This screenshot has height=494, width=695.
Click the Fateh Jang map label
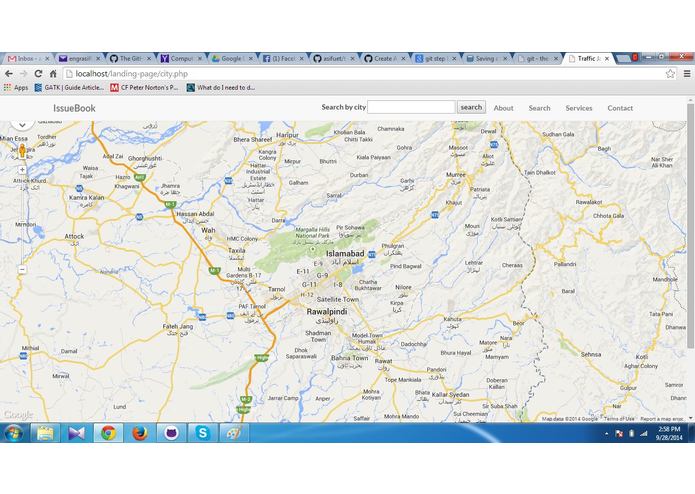177,327
